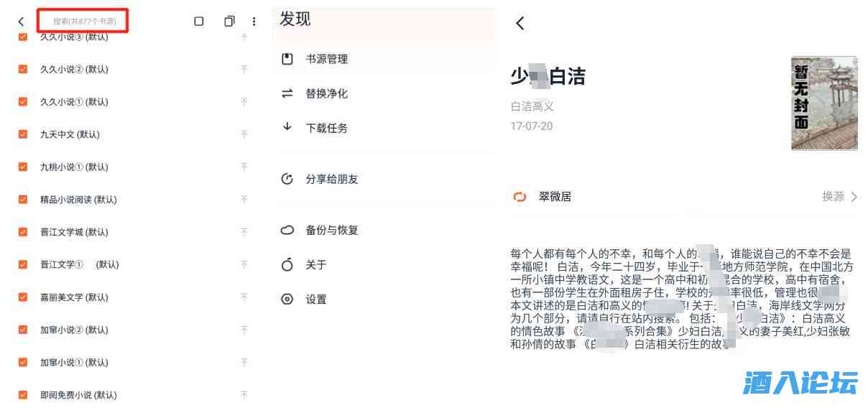The width and height of the screenshot is (868, 413).
Task: Click the copy/duplicate sources icon
Action: click(x=228, y=22)
